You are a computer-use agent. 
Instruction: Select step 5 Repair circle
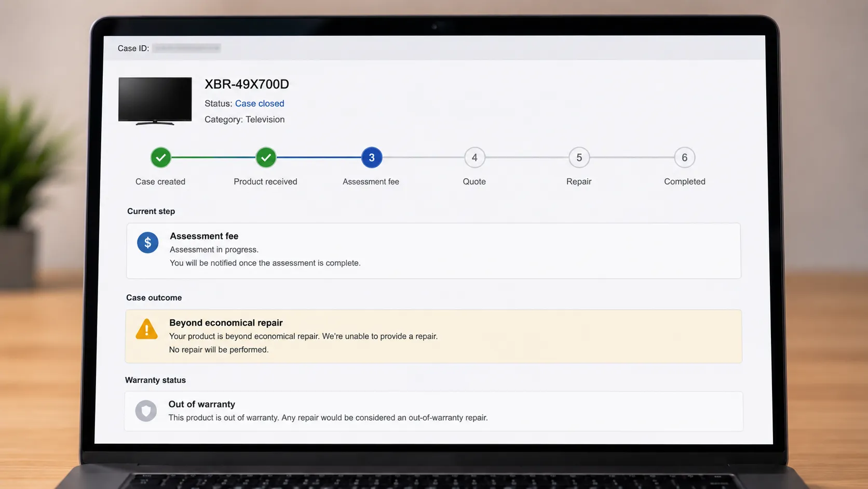pos(579,157)
